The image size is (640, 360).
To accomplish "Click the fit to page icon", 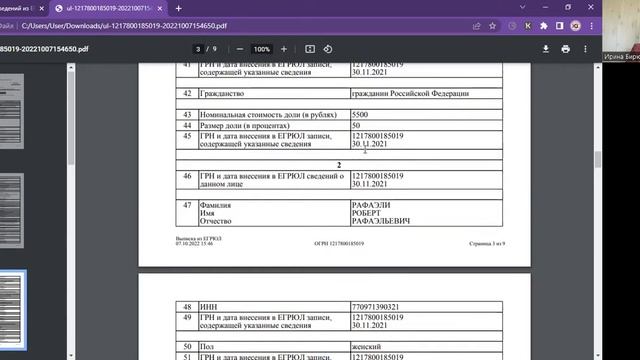I will [310, 49].
